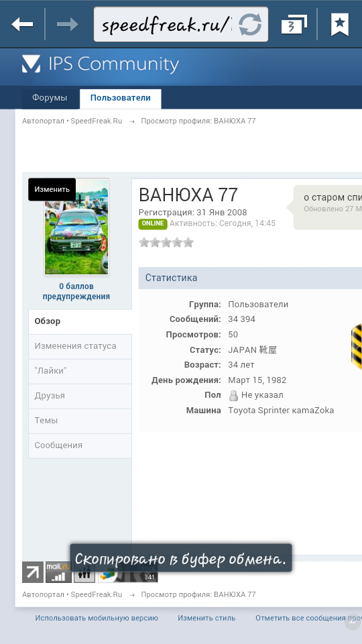Click the browser forward arrow
Viewport: 362px width, 644px height.
[67, 25]
